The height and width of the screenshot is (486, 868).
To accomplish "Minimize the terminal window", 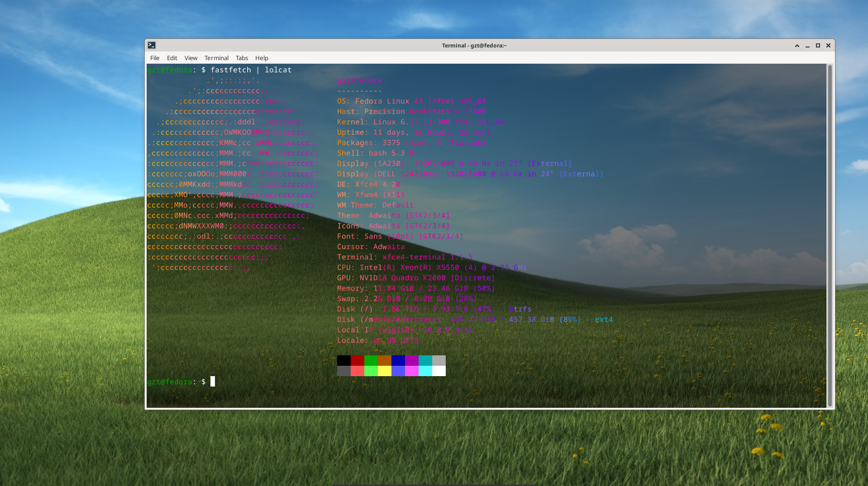I will click(x=807, y=46).
